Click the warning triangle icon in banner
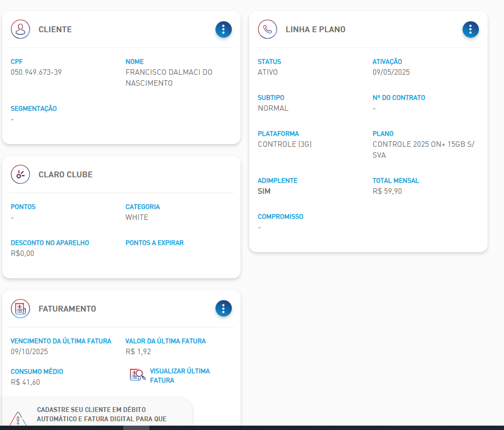Viewport: 504px width, 430px height. pyautogui.click(x=18, y=419)
